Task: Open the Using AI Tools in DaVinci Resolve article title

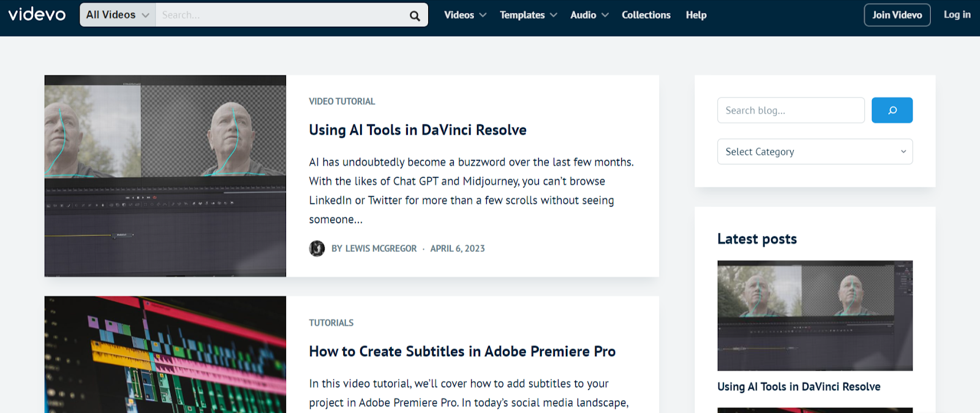Action: point(418,130)
